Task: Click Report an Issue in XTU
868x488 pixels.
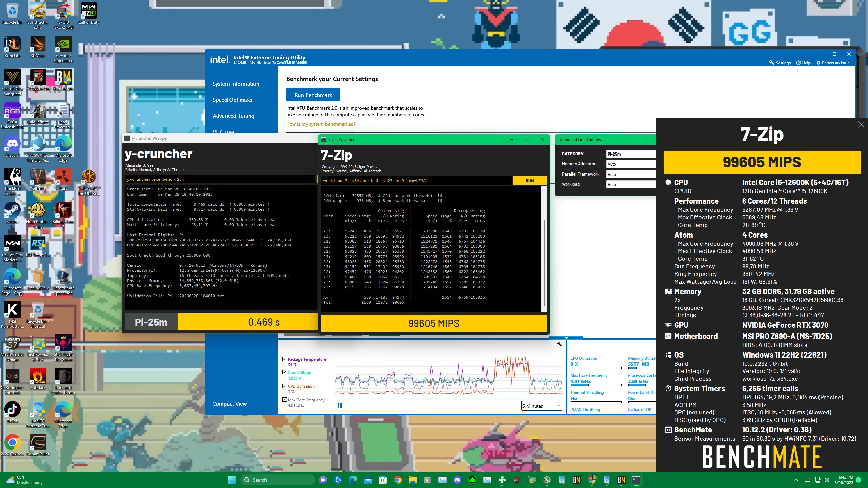Action: click(833, 63)
